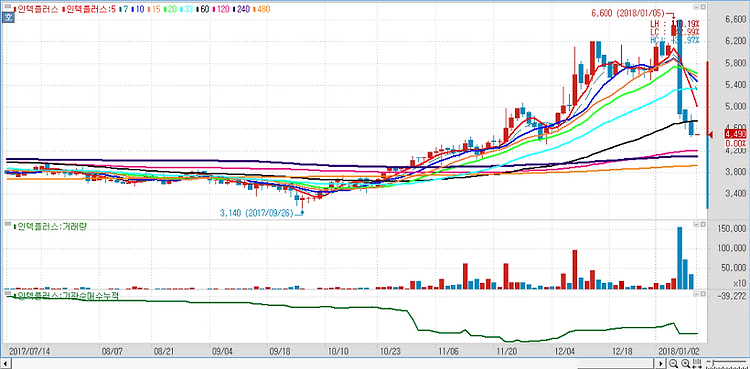The width and height of the screenshot is (750, 369).
Task: Click the zoom out magnifier icon
Action: pos(673,363)
